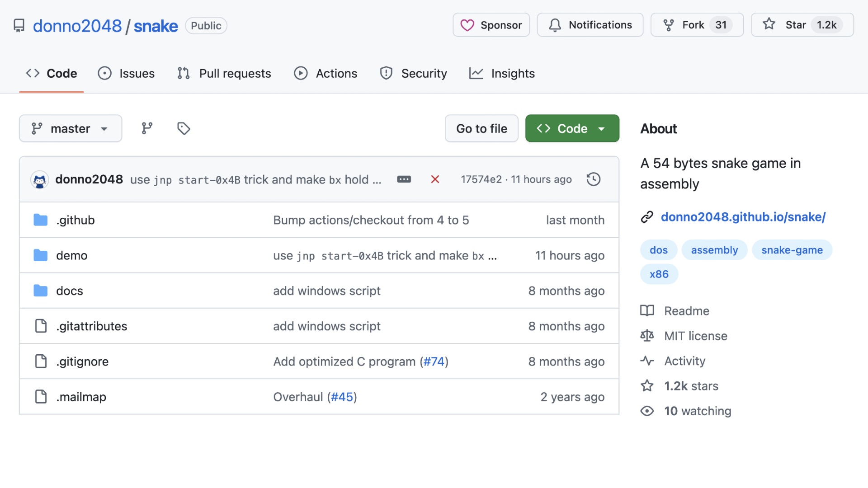Image resolution: width=868 pixels, height=488 pixels.
Task: Switch to the Insights tab
Action: (x=502, y=73)
